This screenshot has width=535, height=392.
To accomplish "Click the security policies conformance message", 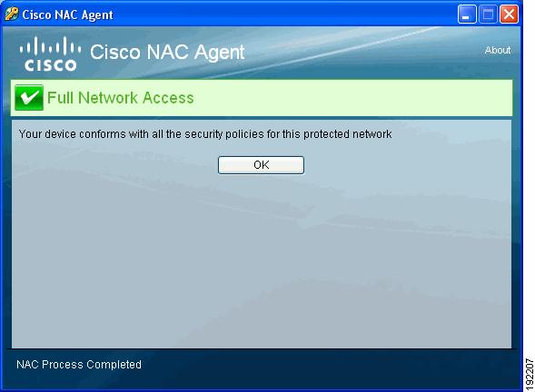I will tap(205, 134).
